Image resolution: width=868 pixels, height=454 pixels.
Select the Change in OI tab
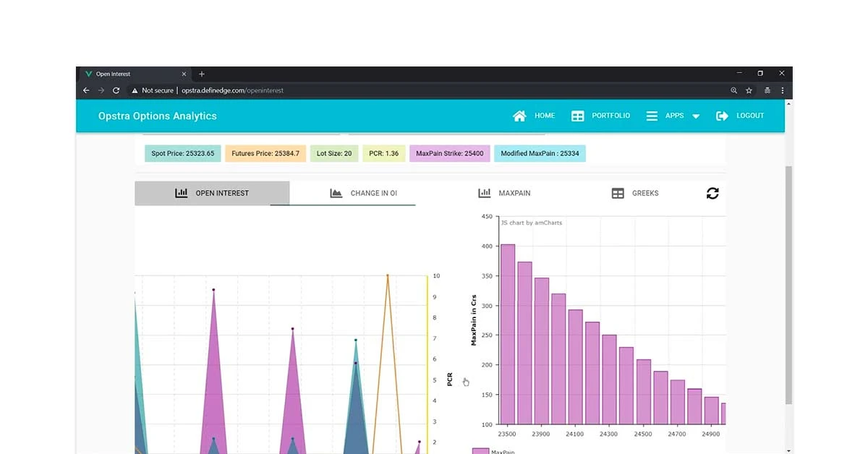pos(364,193)
